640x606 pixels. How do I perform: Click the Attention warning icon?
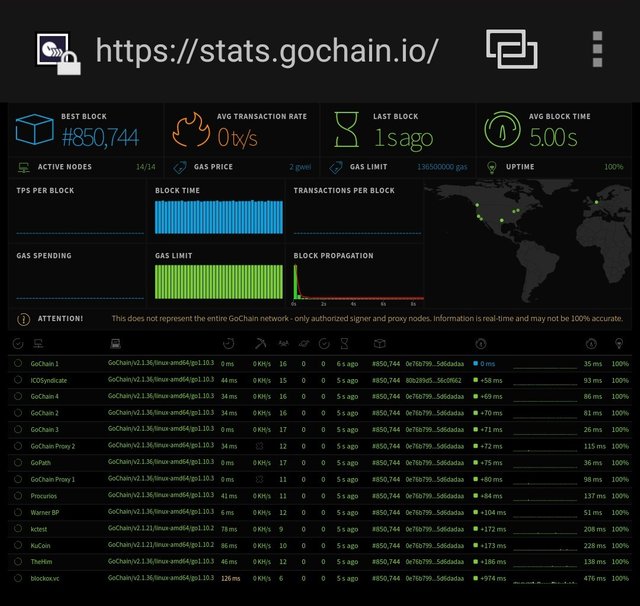click(x=24, y=320)
